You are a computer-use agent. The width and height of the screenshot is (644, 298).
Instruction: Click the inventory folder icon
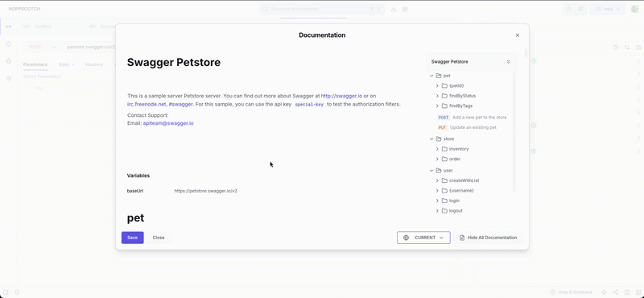tap(444, 149)
